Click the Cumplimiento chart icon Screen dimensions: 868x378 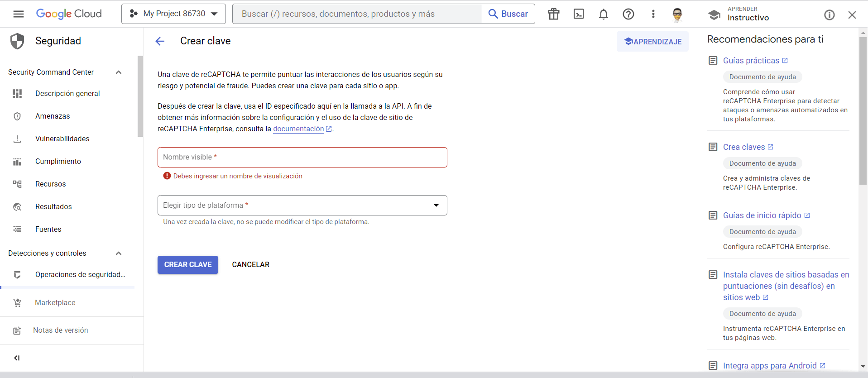(17, 161)
